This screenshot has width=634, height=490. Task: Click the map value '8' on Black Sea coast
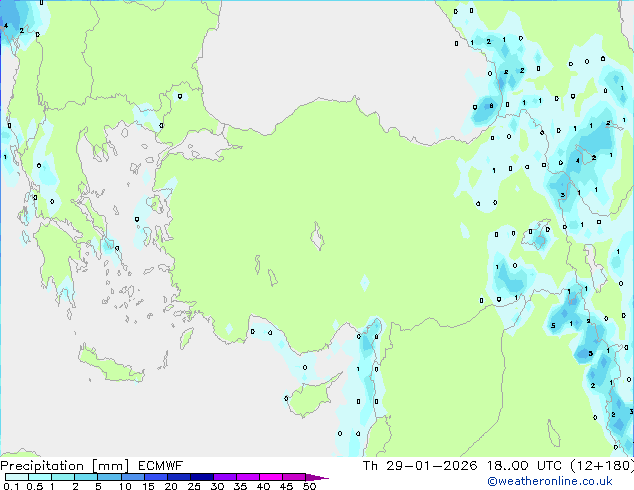point(491,106)
